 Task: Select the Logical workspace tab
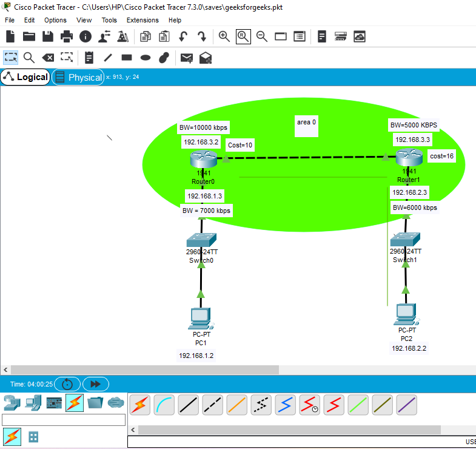(x=25, y=77)
